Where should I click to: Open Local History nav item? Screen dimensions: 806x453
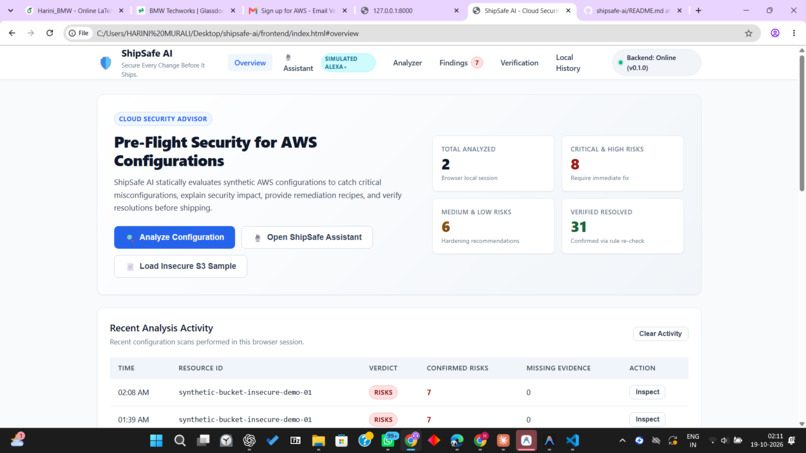pyautogui.click(x=567, y=63)
